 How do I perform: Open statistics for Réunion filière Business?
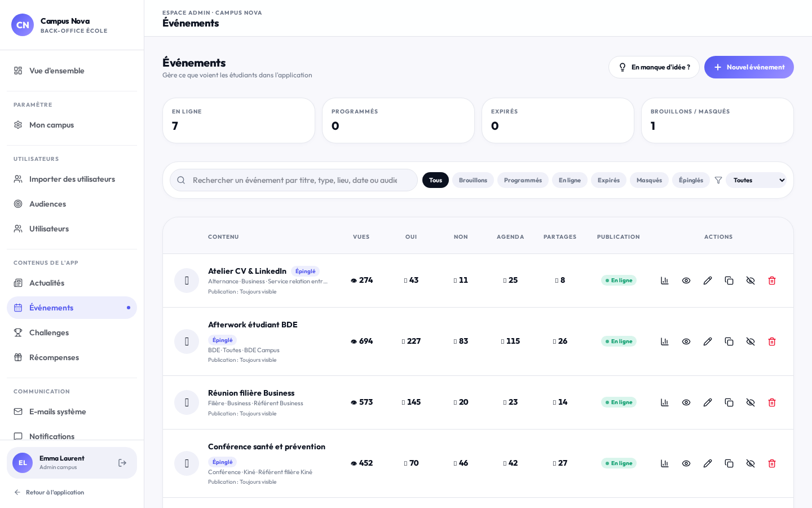[x=665, y=402]
